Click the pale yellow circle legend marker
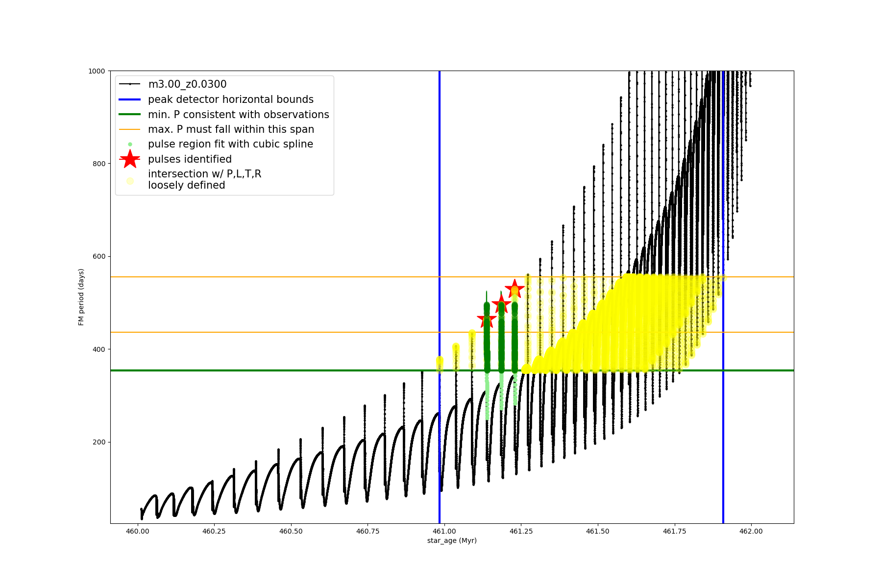The height and width of the screenshot is (588, 882). [130, 181]
